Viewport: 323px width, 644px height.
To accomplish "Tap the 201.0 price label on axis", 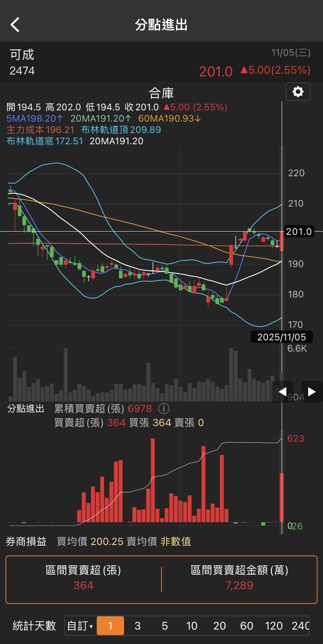I will tap(299, 232).
